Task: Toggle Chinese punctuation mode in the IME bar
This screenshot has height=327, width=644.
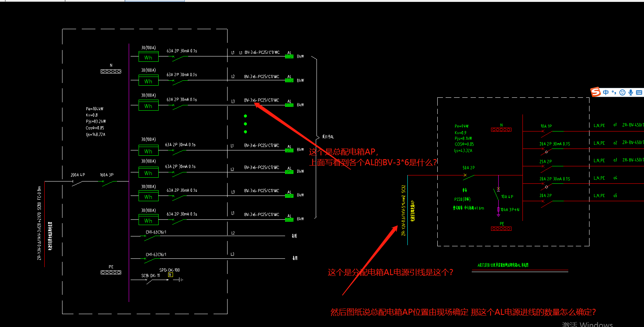Action: [x=614, y=92]
